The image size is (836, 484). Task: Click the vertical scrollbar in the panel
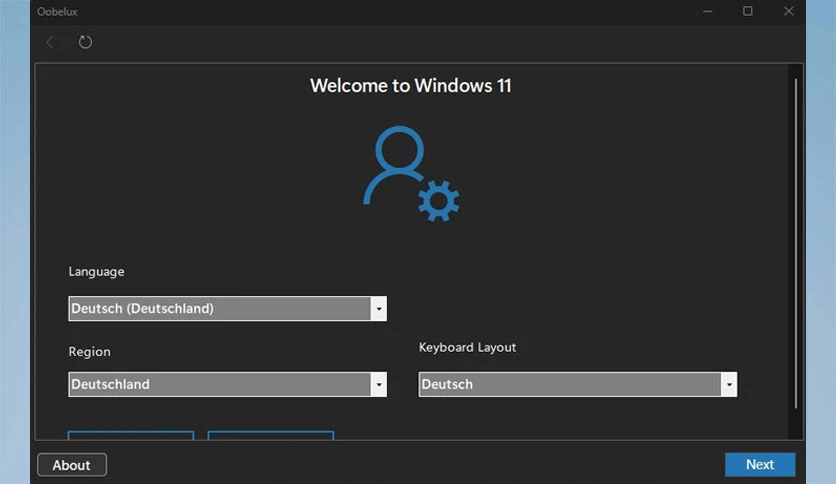pos(795,244)
